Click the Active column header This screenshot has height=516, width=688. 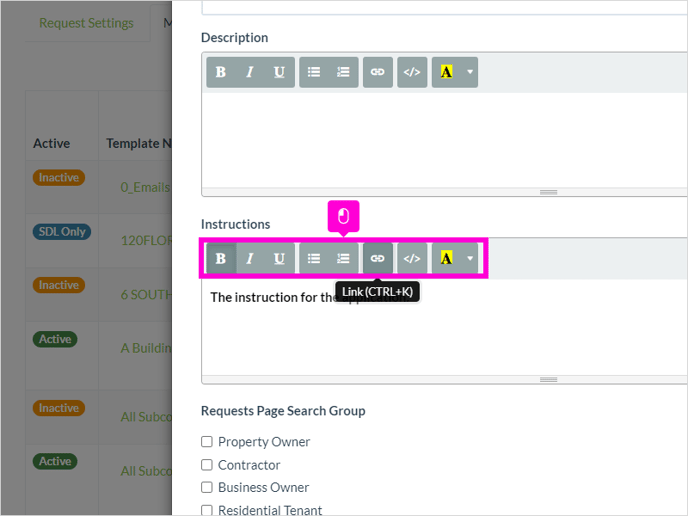pyautogui.click(x=52, y=143)
